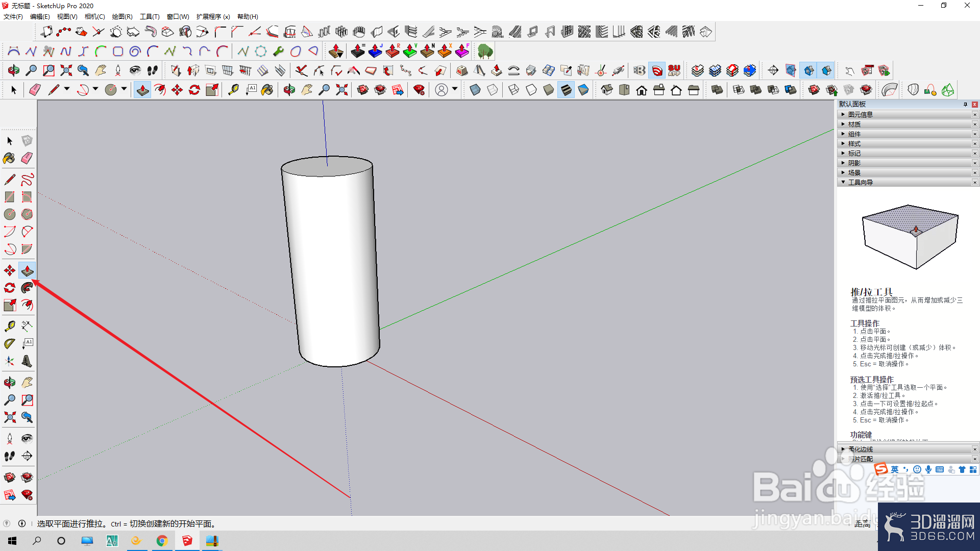This screenshot has height=551, width=980.
Task: Click the status bar info icon
Action: [x=22, y=523]
